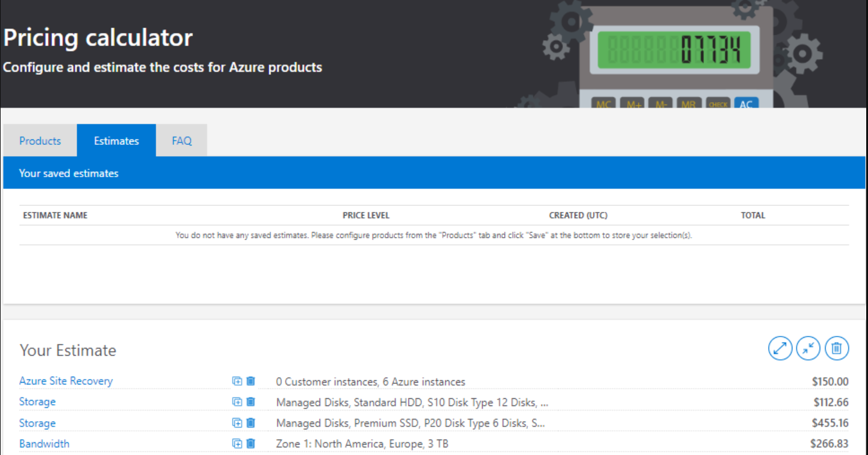Screen dimensions: 868x455
Task: Click the expand all estimate icon
Action: pos(780,348)
